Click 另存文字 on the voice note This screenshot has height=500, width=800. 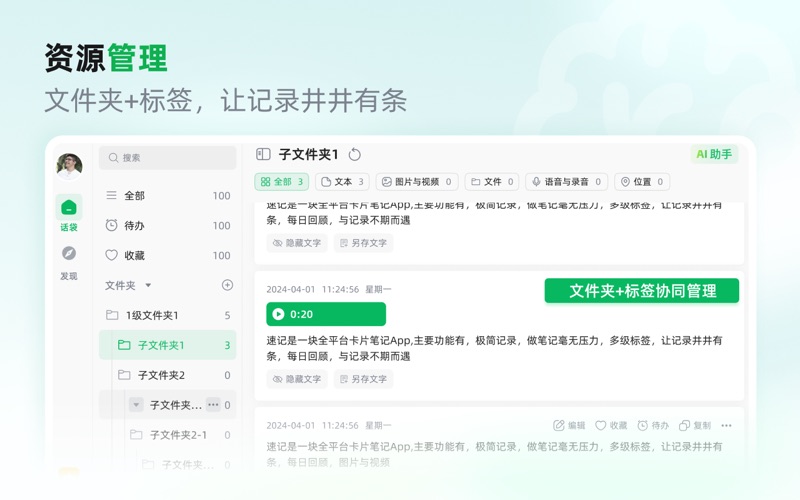click(363, 379)
